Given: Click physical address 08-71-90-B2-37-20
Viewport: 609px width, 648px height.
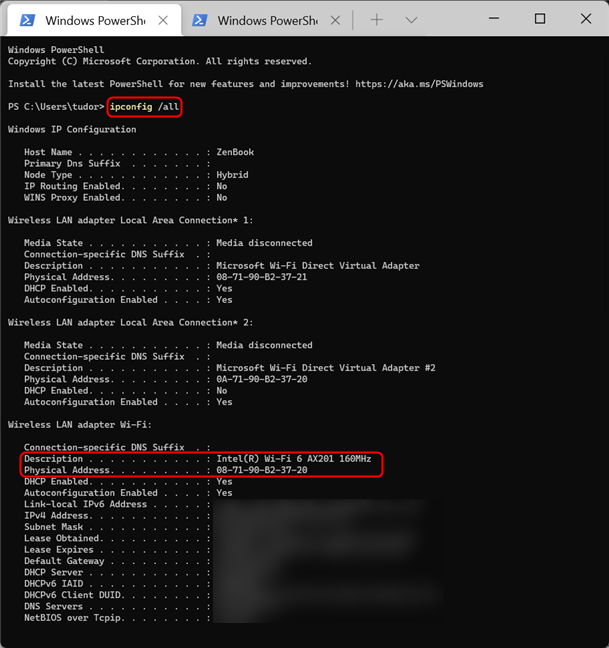Looking at the screenshot, I should coord(262,470).
